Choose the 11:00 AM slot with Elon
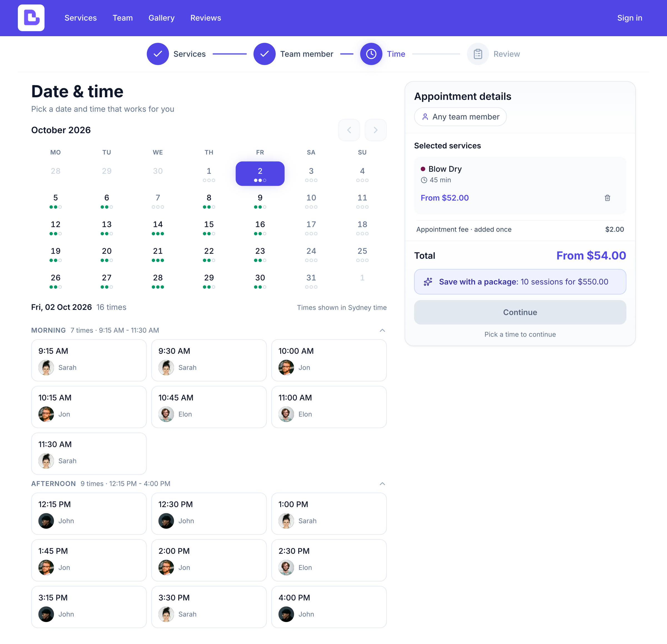This screenshot has height=644, width=667. point(329,407)
